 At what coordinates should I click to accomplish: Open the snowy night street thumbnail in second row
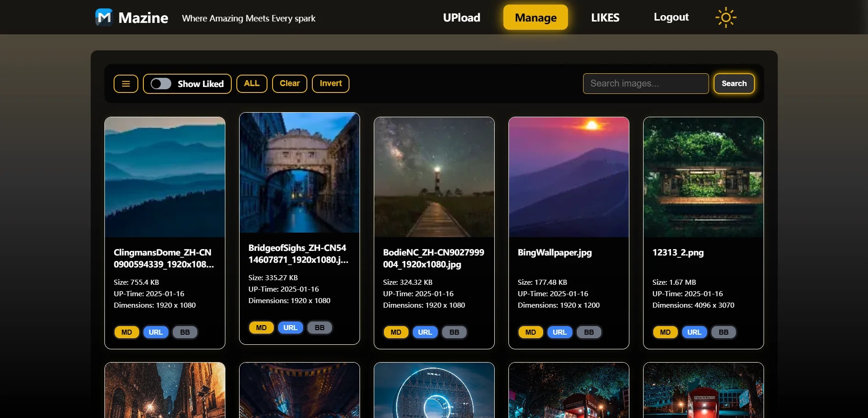tap(165, 390)
